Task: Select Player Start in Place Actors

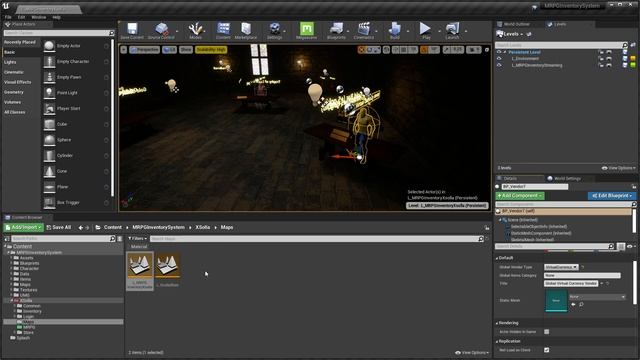Action: [x=76, y=109]
